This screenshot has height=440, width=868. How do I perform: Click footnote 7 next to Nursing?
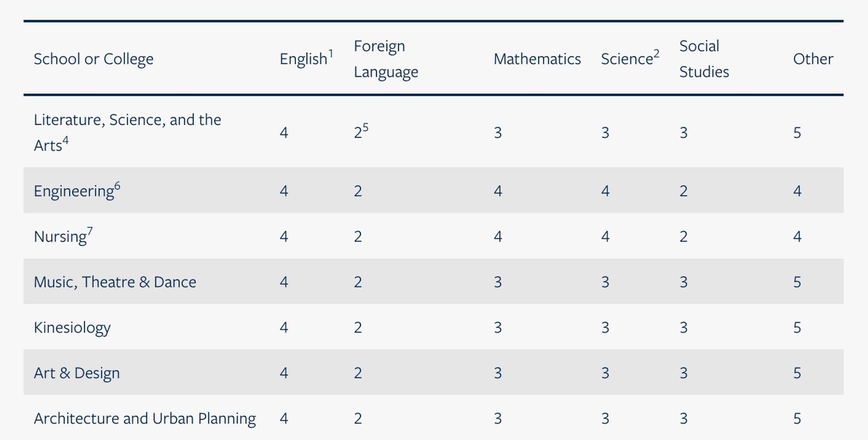90,231
